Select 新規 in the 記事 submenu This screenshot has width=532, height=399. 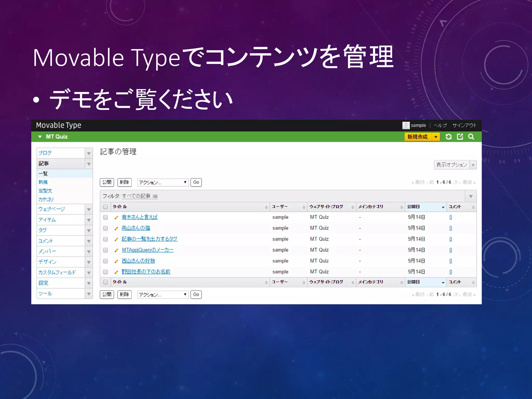click(43, 182)
